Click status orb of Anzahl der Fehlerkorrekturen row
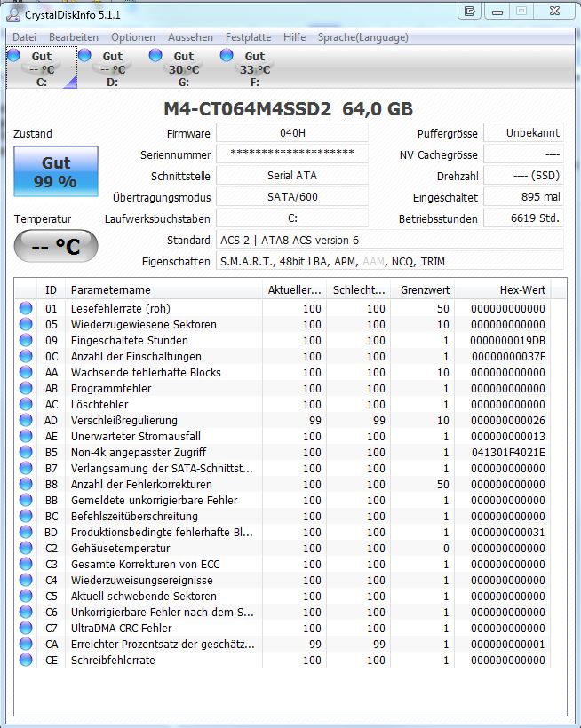 [26, 484]
